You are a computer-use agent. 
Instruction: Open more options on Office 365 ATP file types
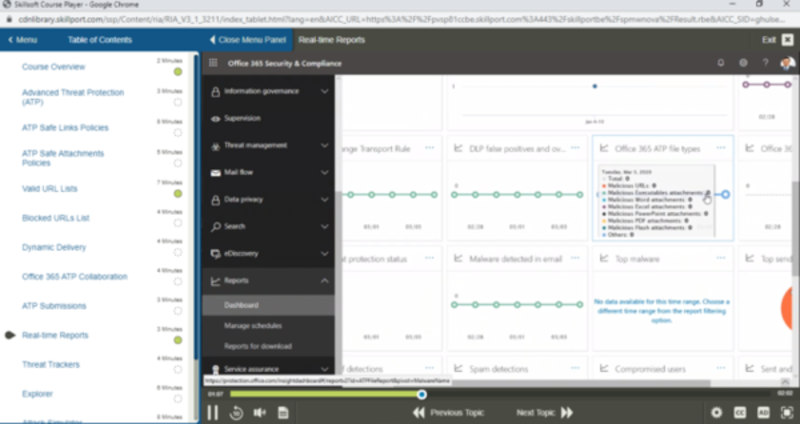pos(720,148)
